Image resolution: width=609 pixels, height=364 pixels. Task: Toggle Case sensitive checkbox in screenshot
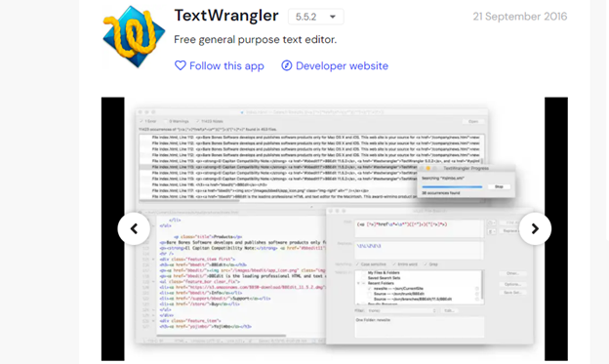(358, 264)
